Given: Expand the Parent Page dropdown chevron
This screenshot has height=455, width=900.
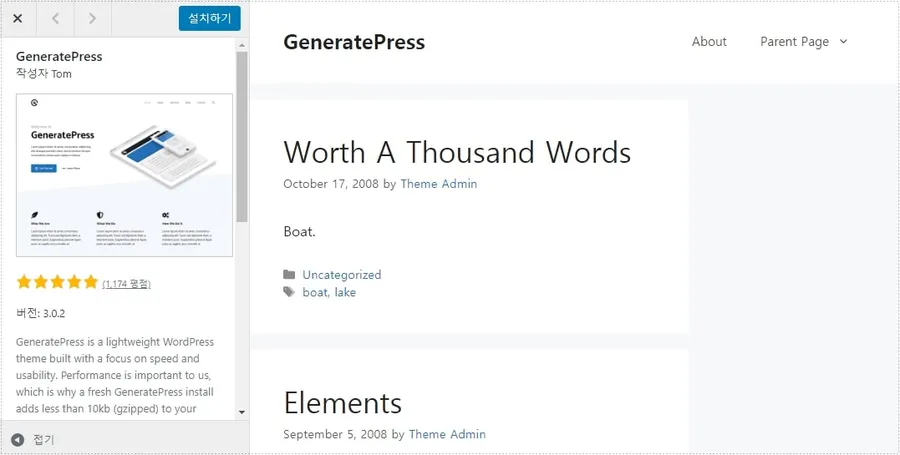Looking at the screenshot, I should pos(843,41).
